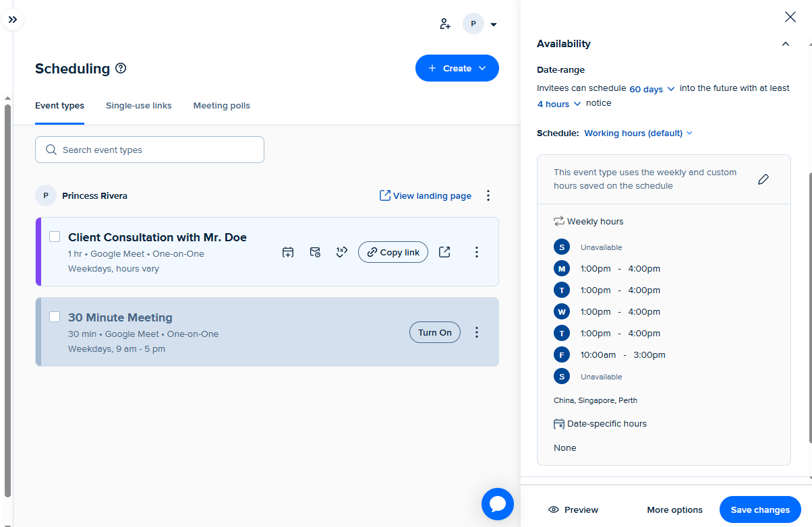
Task: Click the left page vertical scrollbar
Action: pos(7,300)
